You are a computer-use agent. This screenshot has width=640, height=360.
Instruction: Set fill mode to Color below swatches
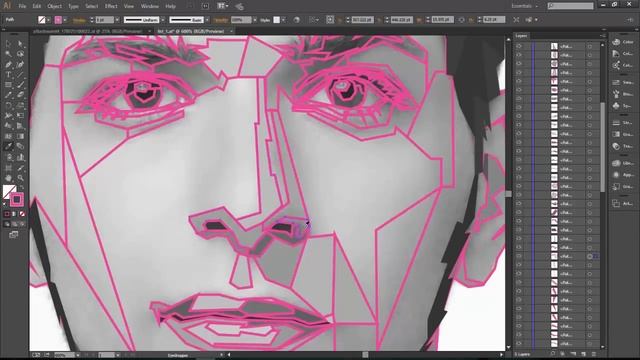(x=7, y=214)
